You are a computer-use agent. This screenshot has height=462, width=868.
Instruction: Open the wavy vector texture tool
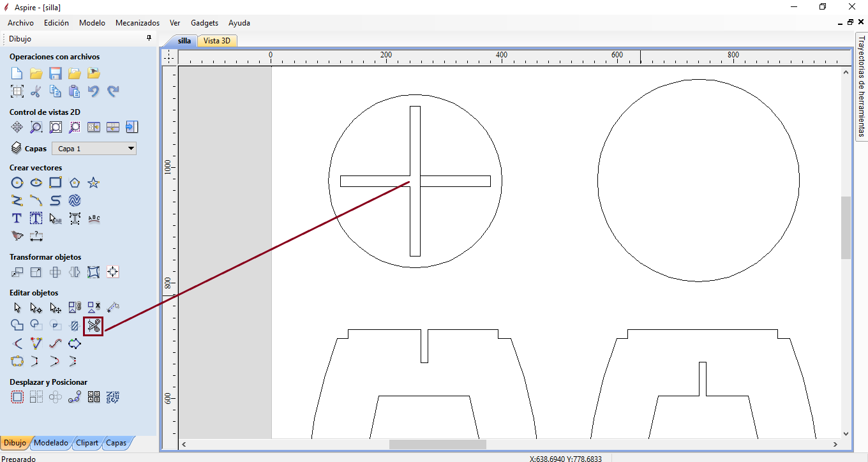[x=75, y=201]
